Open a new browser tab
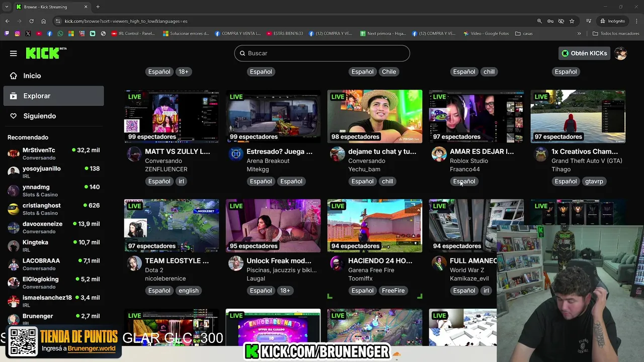This screenshot has width=644, height=362. (98, 7)
